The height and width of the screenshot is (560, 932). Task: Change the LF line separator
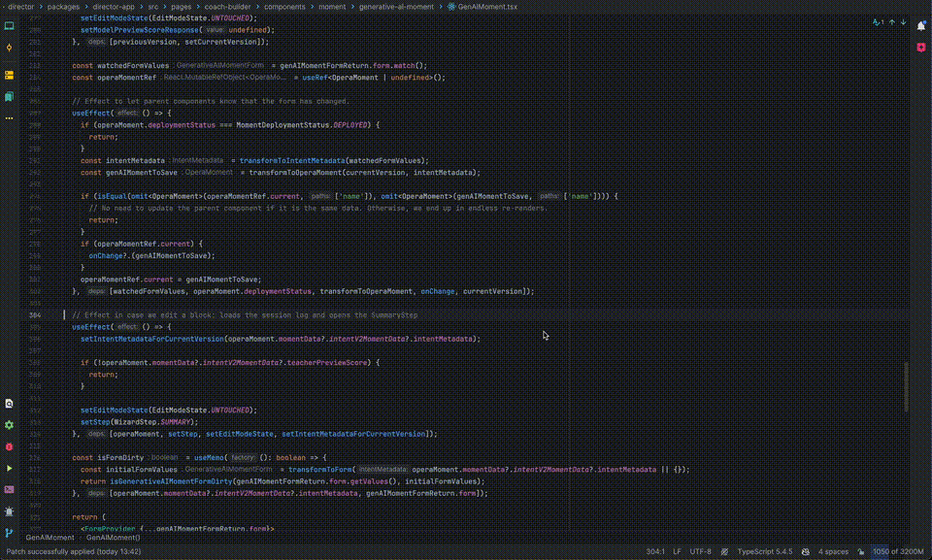(x=677, y=551)
